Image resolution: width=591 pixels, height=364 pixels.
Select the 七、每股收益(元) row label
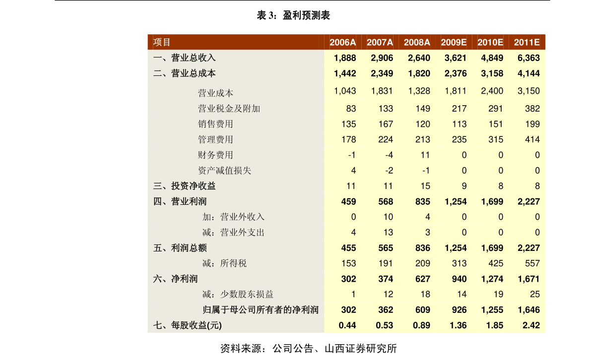(x=187, y=325)
